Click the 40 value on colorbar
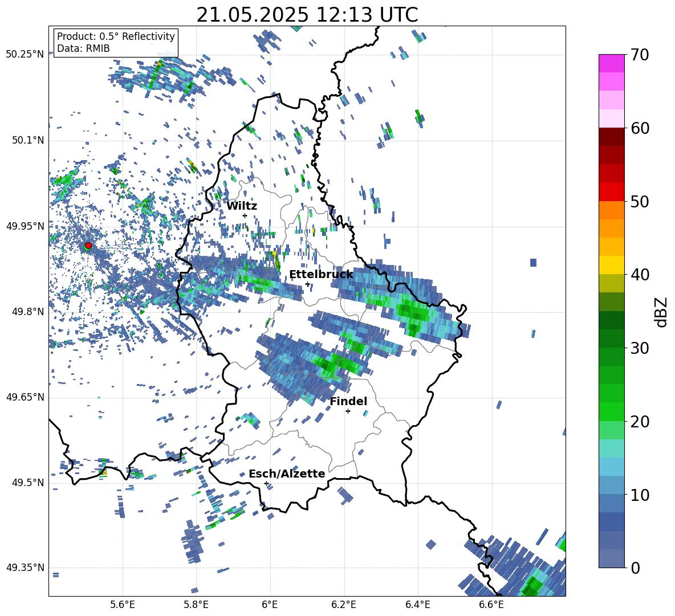 (639, 275)
